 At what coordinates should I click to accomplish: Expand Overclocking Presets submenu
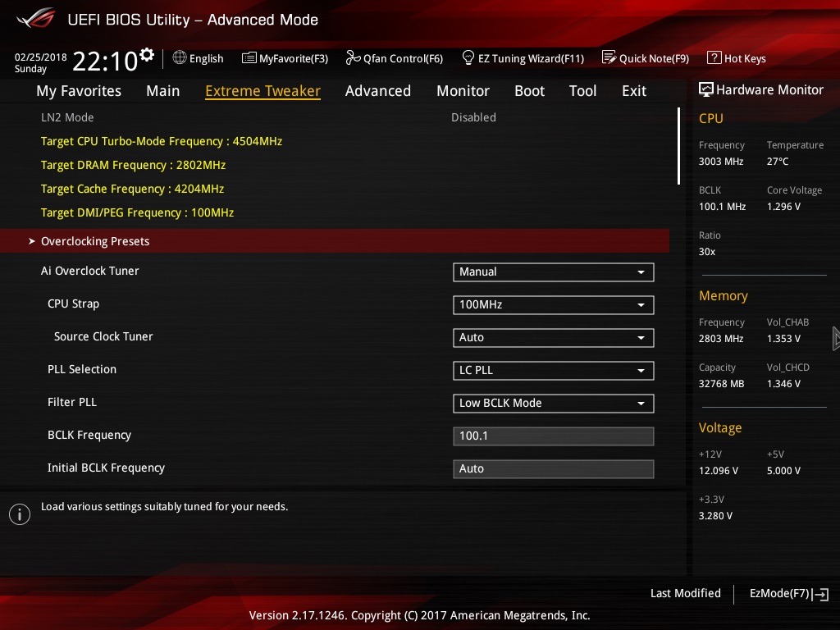(x=335, y=241)
